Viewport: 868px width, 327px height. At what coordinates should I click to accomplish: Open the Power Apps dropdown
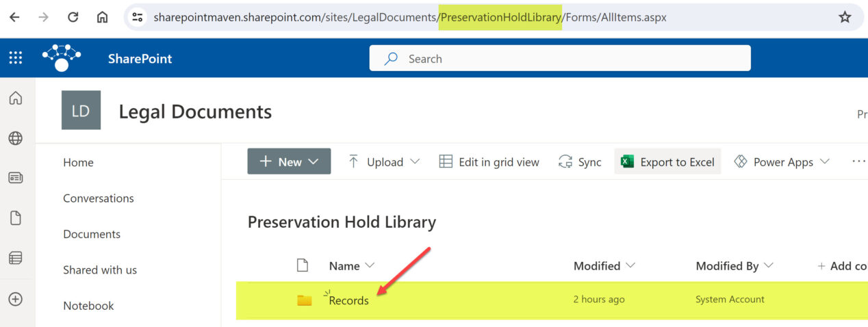pyautogui.click(x=781, y=162)
